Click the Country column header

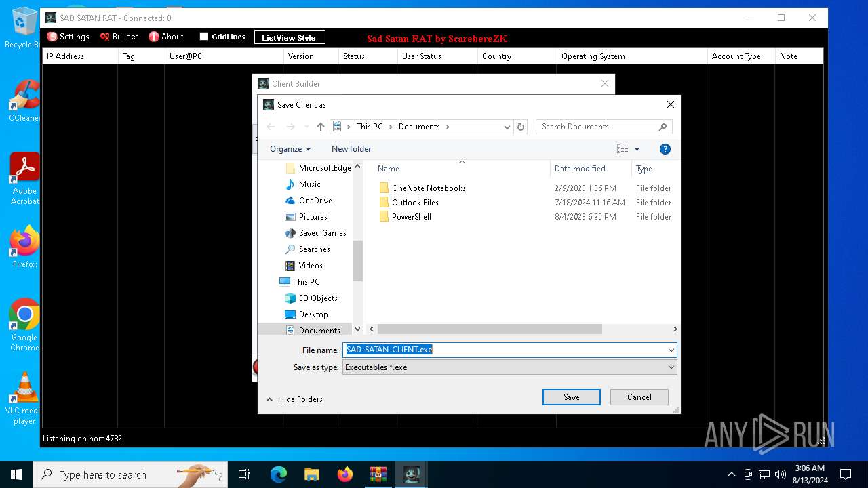(517, 56)
